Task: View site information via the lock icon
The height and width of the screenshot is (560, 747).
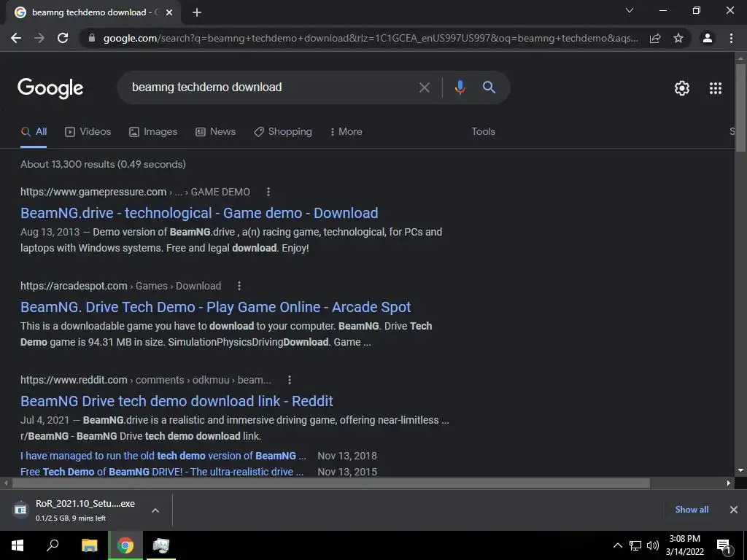Action: (x=92, y=38)
